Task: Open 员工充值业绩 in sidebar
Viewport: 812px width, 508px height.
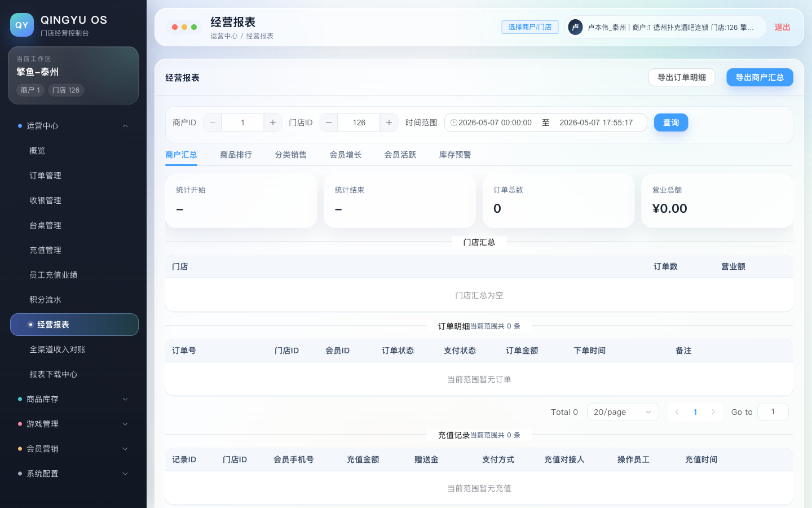Action: pyautogui.click(x=74, y=275)
